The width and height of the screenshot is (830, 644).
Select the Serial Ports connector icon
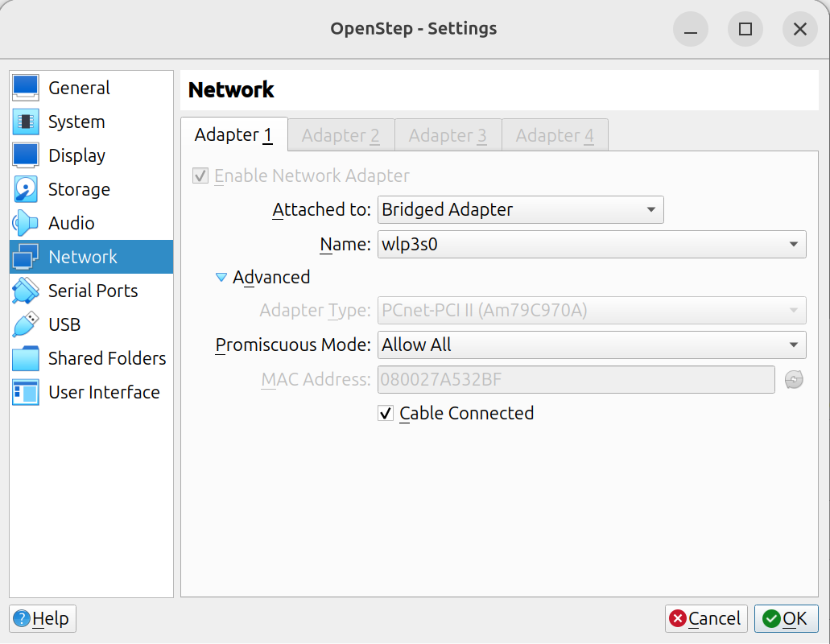click(26, 291)
